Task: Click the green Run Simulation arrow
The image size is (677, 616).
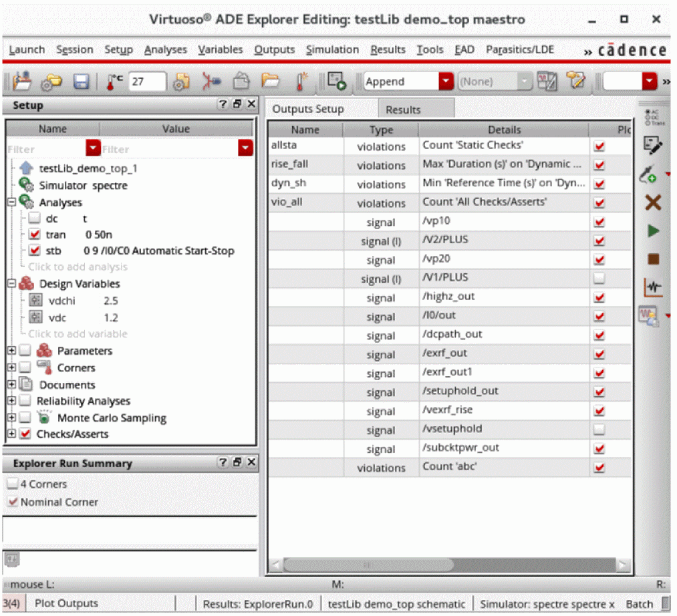Action: [653, 231]
